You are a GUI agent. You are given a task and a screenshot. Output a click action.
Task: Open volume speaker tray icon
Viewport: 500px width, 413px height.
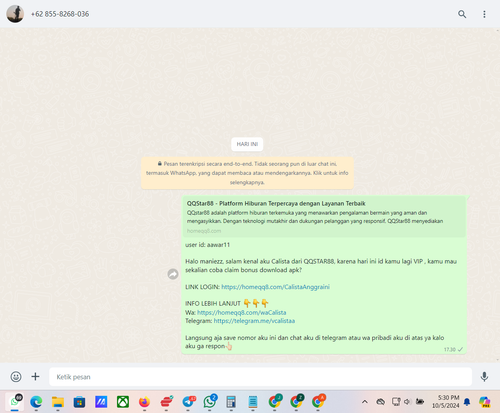(407, 402)
